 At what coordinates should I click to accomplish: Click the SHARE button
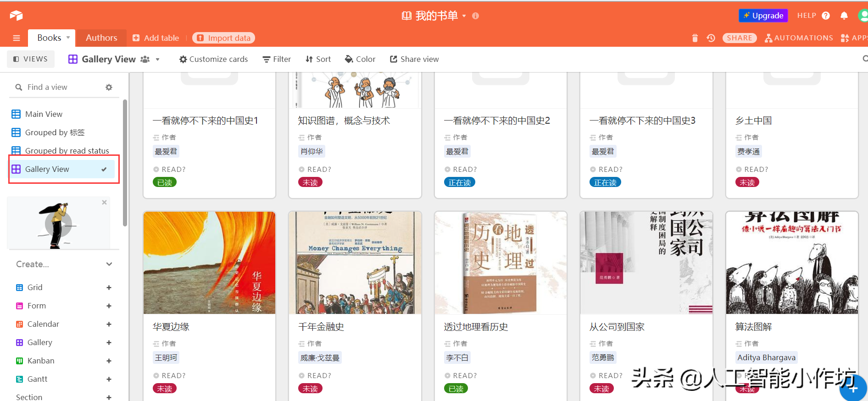[740, 38]
